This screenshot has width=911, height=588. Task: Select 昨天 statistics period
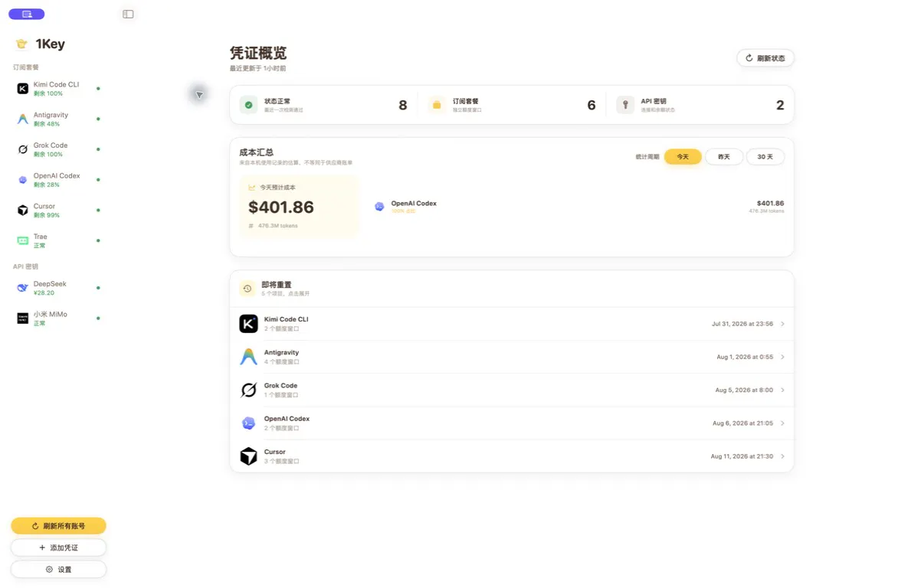(x=724, y=157)
